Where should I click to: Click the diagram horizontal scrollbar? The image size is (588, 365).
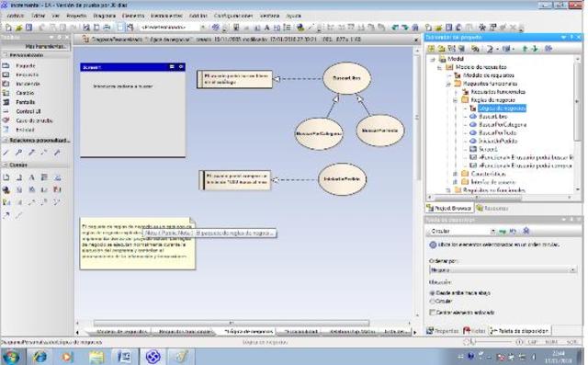pos(232,323)
